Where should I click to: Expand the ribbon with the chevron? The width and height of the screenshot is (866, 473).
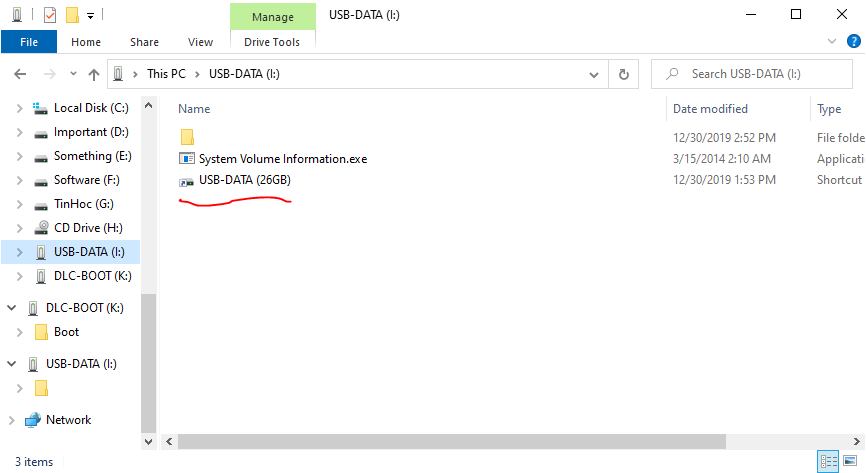[832, 41]
